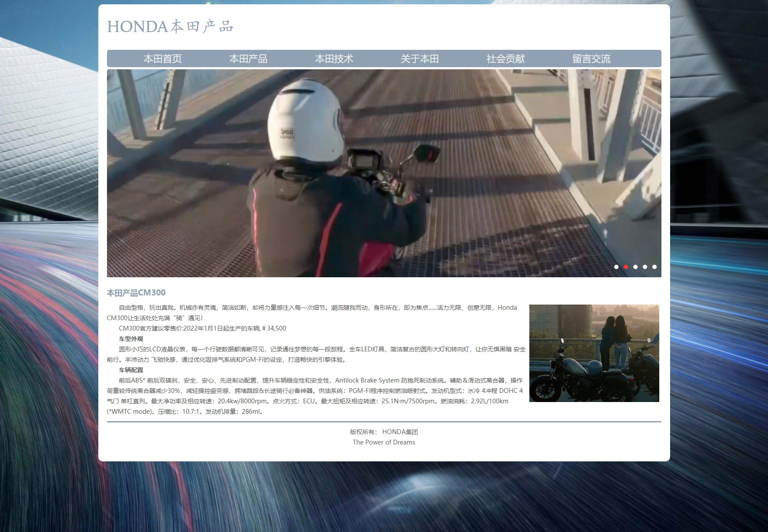Click the 车辆配置 subheading

(131, 370)
